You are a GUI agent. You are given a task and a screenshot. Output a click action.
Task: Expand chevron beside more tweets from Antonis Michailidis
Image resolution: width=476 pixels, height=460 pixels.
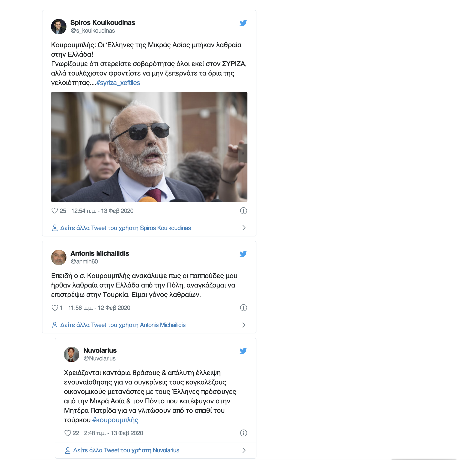pyautogui.click(x=244, y=325)
